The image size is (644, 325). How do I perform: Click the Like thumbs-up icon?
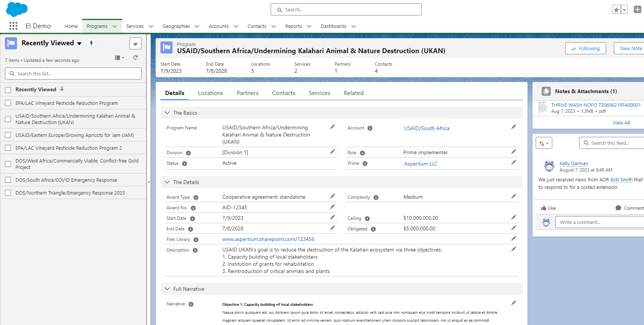pyautogui.click(x=544, y=208)
